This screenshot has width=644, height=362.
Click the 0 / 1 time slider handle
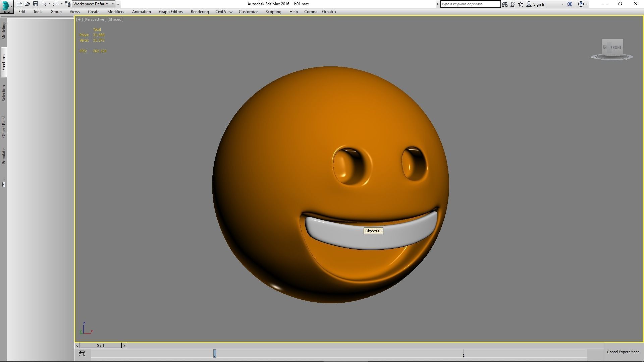(x=101, y=346)
